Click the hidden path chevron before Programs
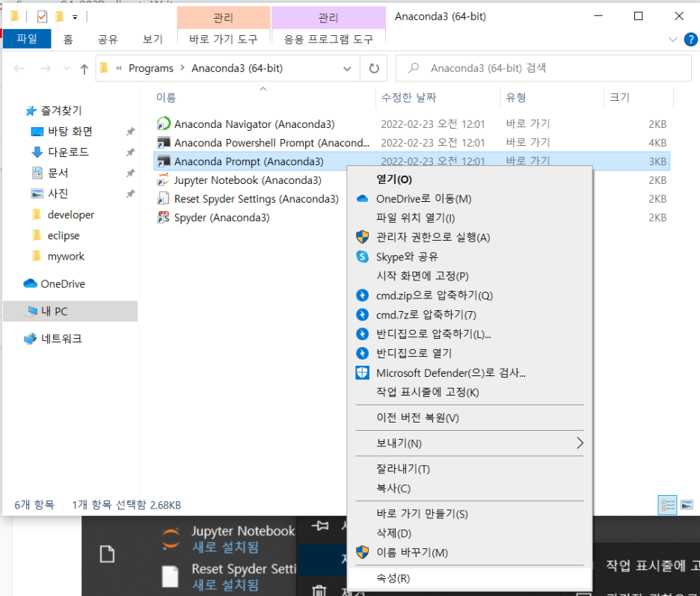This screenshot has height=596, width=700. tap(119, 68)
